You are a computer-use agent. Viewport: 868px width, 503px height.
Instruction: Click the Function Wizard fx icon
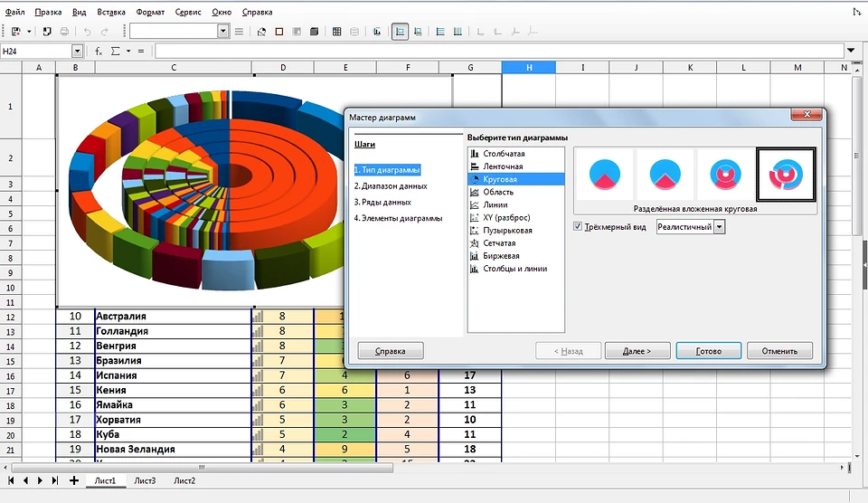click(x=99, y=52)
